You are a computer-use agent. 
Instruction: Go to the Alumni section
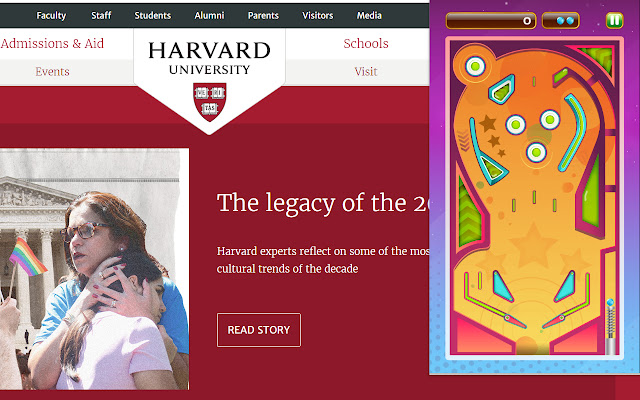point(209,16)
